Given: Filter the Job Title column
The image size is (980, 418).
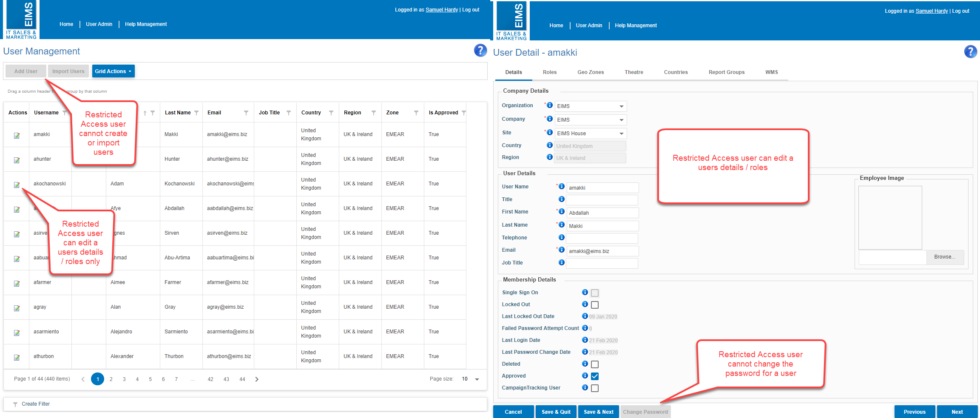Looking at the screenshot, I should (x=289, y=113).
